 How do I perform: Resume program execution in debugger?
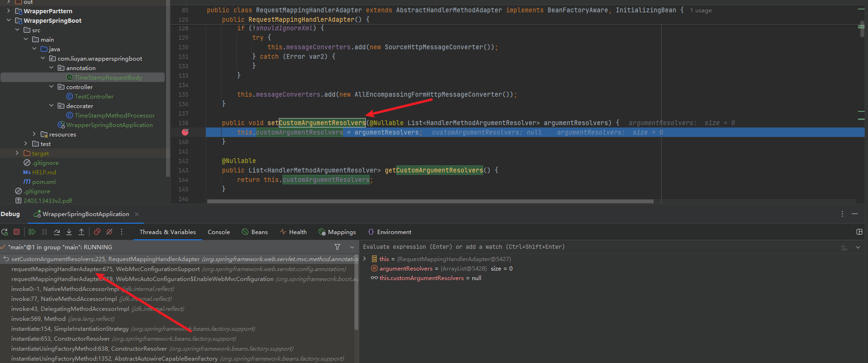click(x=32, y=232)
